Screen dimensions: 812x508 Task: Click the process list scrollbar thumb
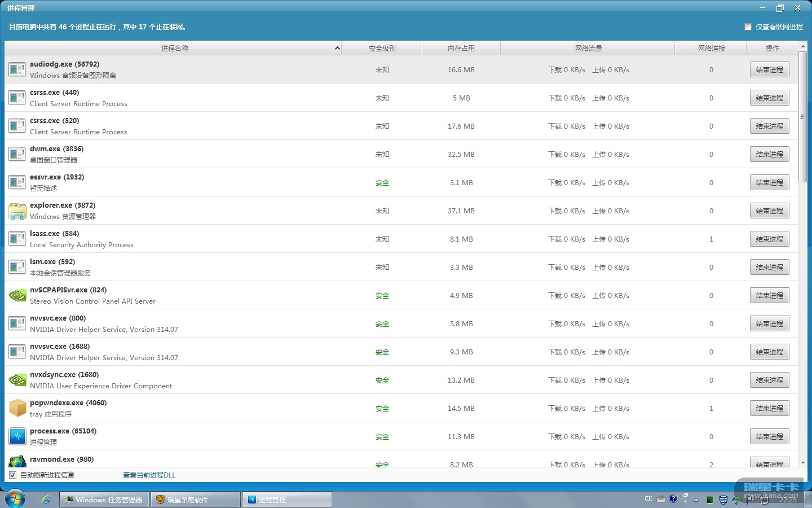pos(803,117)
